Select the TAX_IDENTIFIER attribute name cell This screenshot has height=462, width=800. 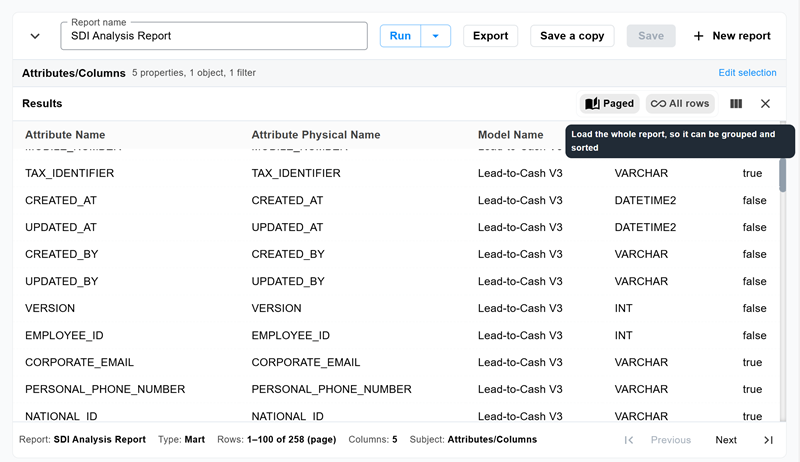point(69,173)
